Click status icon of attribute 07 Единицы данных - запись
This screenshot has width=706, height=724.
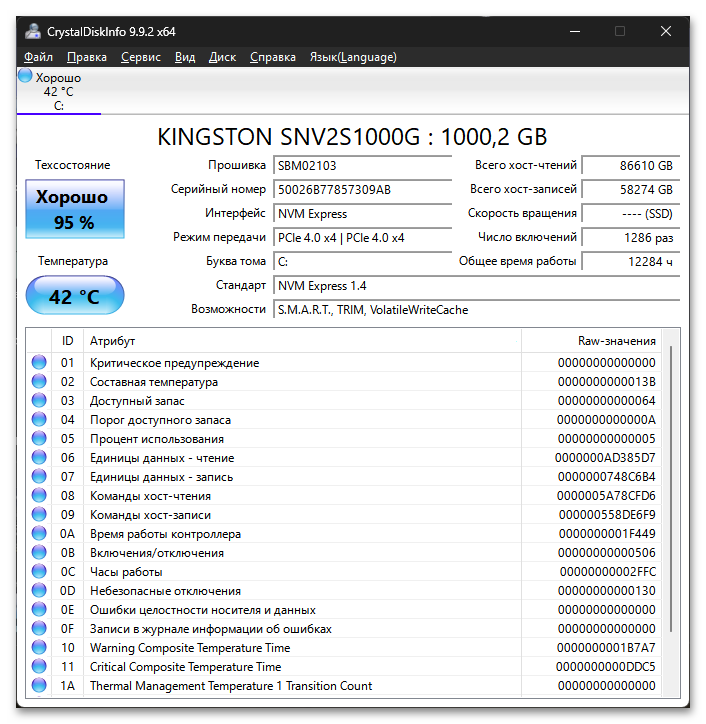[39, 476]
